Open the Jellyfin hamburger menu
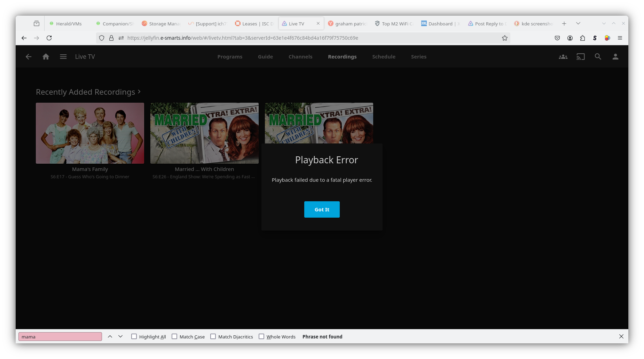Screen dimensions: 644x359 point(63,57)
